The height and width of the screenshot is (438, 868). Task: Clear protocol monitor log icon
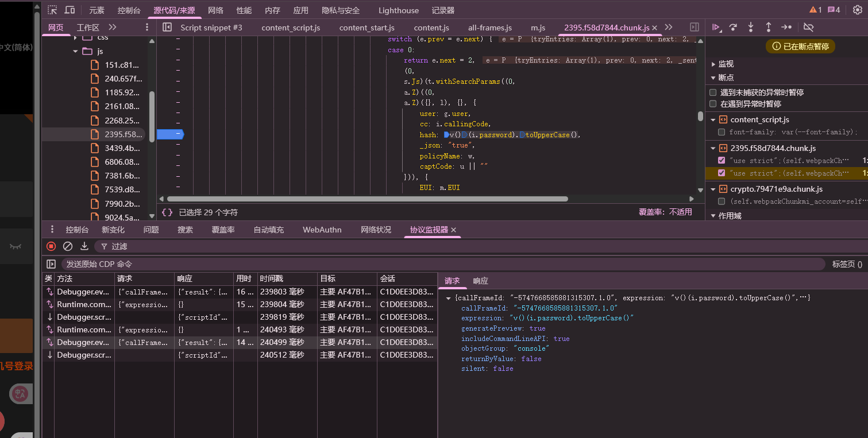68,246
